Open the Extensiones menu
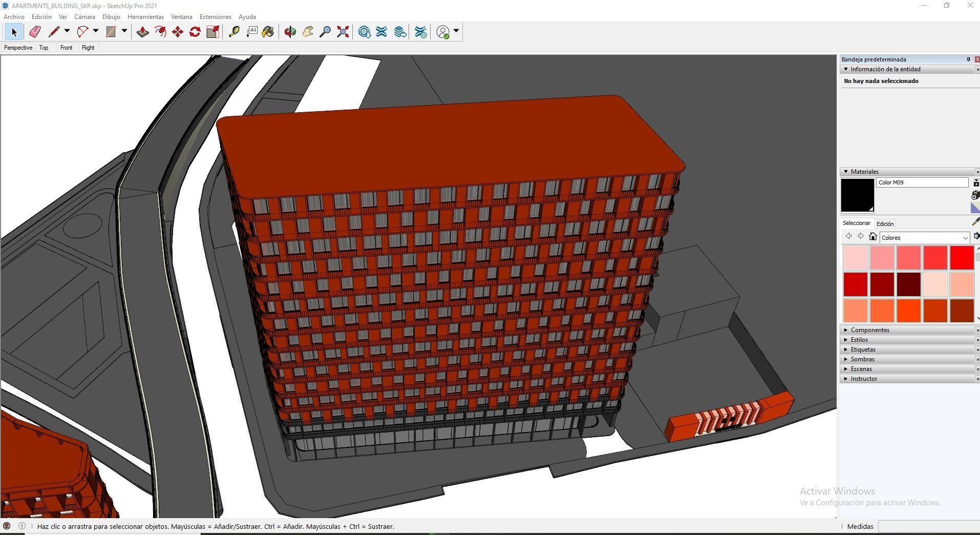 (x=216, y=17)
